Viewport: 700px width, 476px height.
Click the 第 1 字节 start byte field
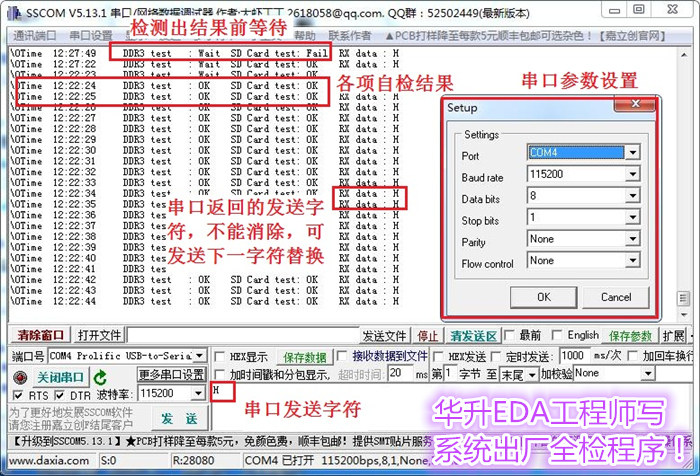(450, 374)
